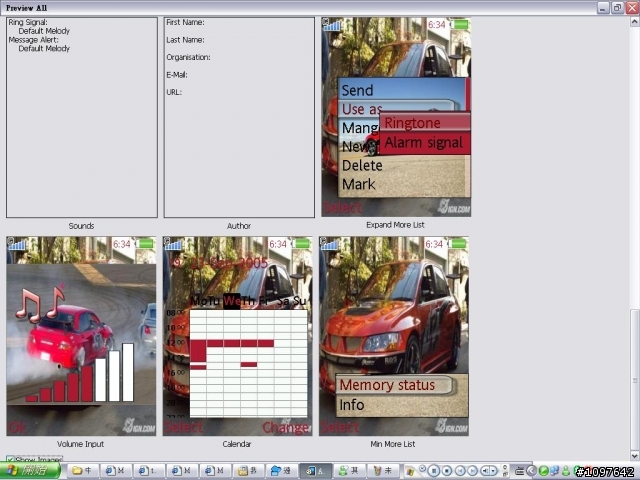640x480 pixels.
Task: Click the highlighted We day header in Calendar preview
Action: click(231, 301)
